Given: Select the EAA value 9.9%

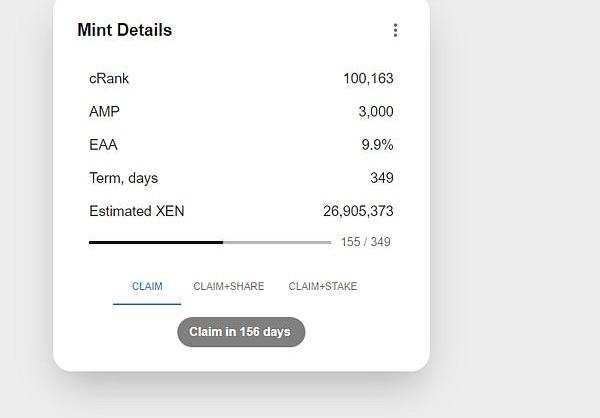Looking at the screenshot, I should 377,145.
